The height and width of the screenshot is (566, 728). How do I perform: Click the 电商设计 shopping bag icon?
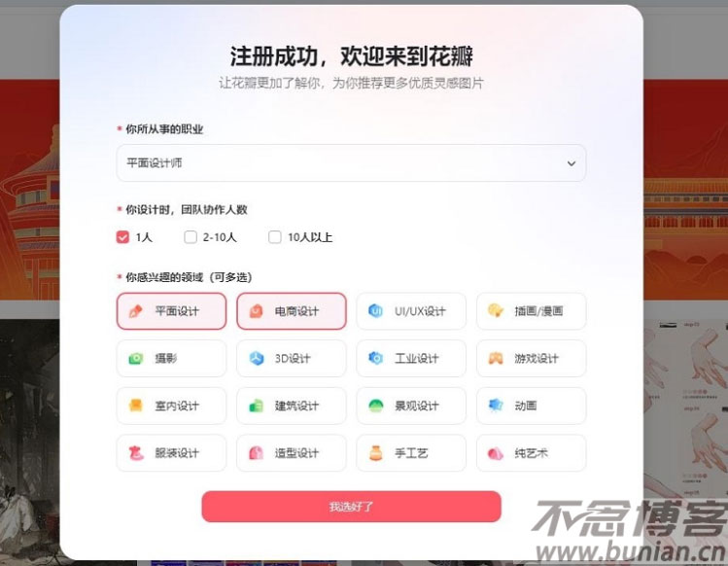point(256,311)
